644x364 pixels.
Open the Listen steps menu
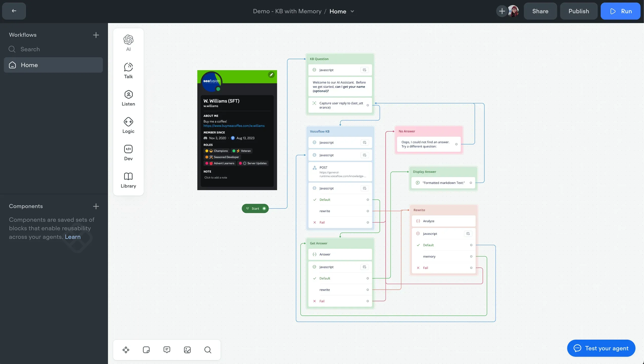click(x=128, y=98)
